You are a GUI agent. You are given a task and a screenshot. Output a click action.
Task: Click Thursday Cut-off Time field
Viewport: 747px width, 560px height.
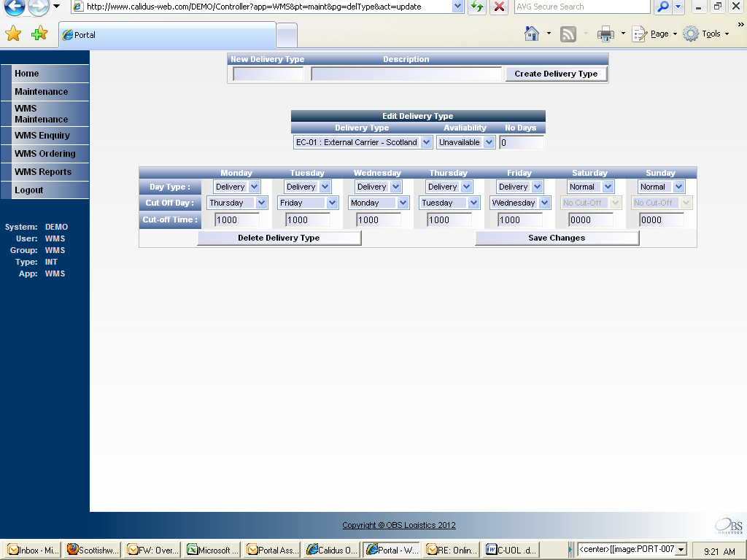[x=449, y=220]
